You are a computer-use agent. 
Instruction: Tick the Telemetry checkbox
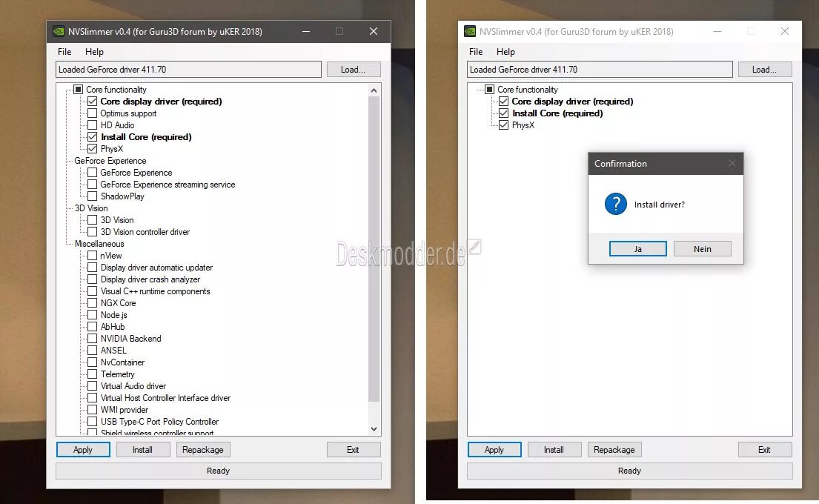coord(93,374)
